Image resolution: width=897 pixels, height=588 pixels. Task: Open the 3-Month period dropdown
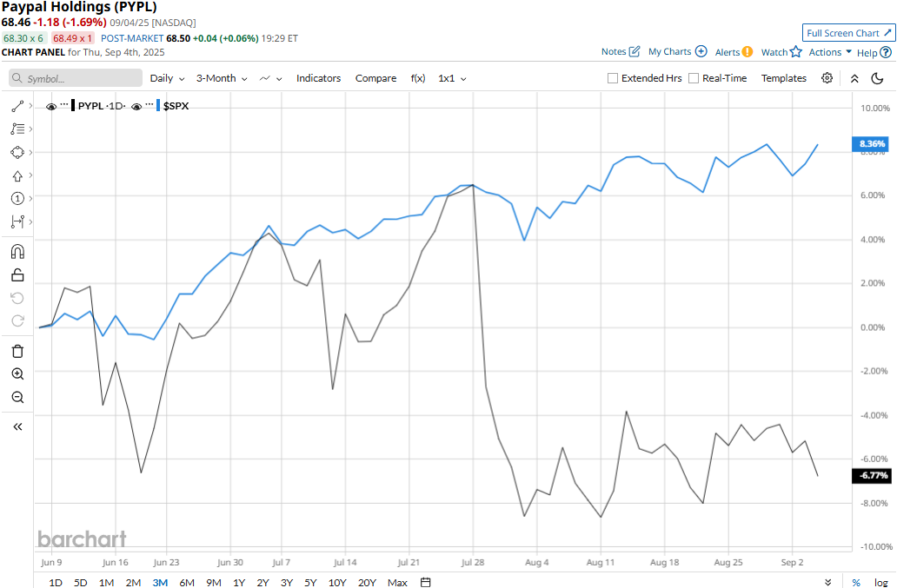(x=222, y=78)
